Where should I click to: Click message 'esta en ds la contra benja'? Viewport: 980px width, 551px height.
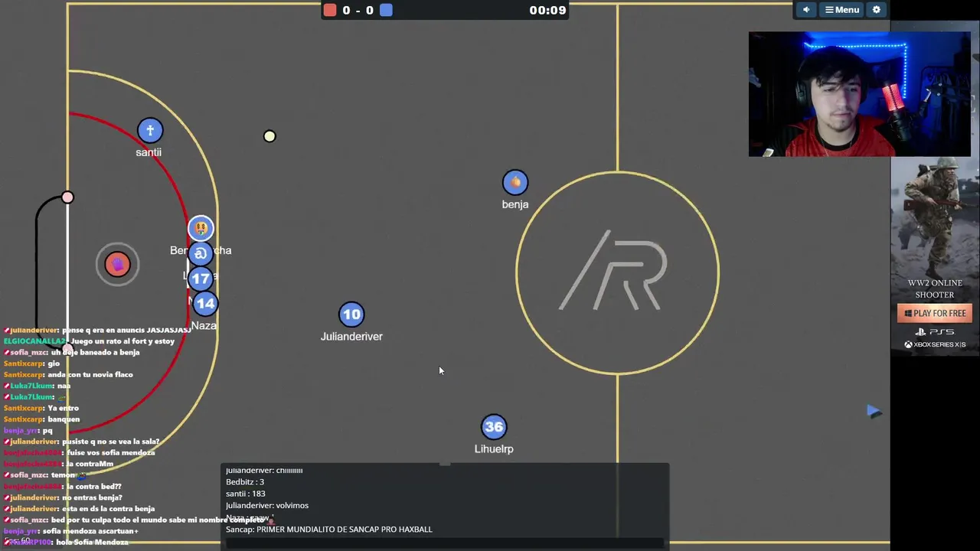click(x=108, y=508)
